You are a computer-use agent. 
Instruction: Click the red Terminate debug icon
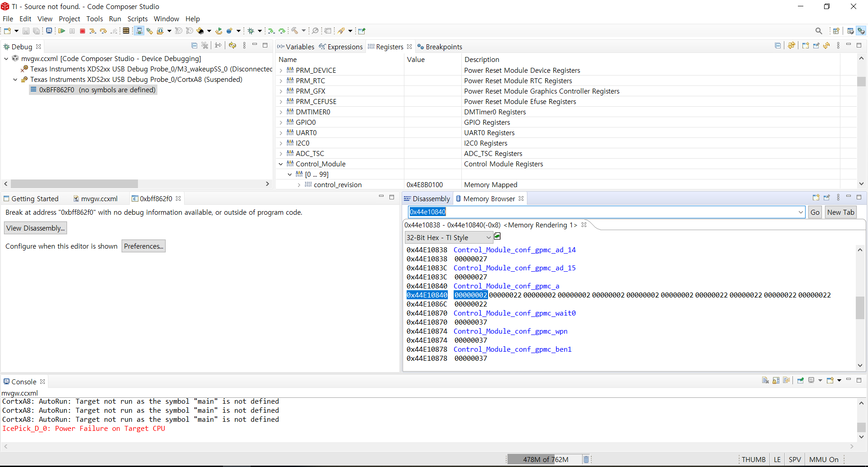click(82, 31)
